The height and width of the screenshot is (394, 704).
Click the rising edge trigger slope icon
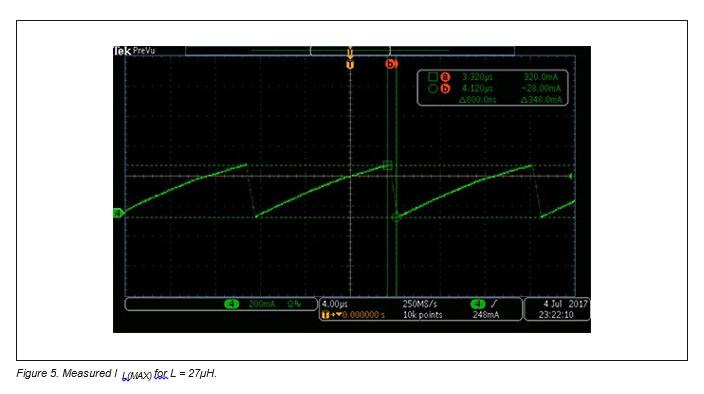[x=494, y=304]
